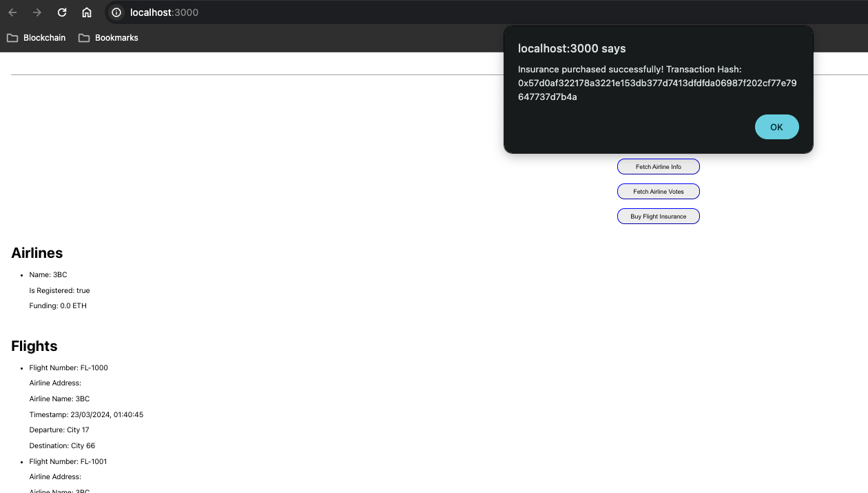Click 'Funding: 0.0 ETH' text
This screenshot has width=868, height=493.
point(58,305)
